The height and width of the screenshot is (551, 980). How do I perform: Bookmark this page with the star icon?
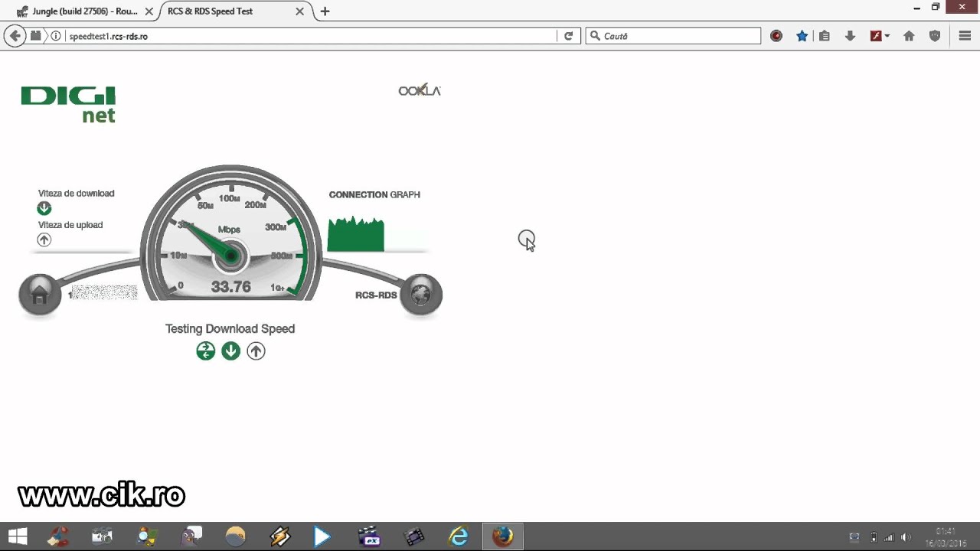[x=802, y=36]
